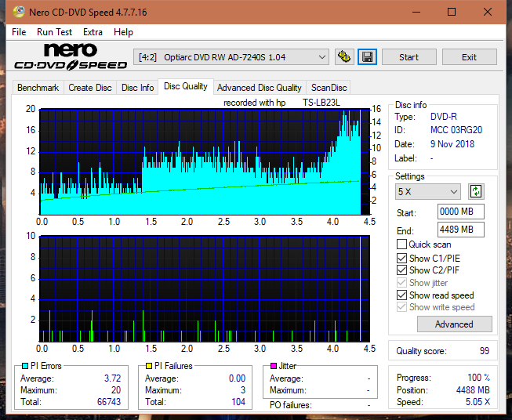Open the Help menu
Screen dimensions: 512x420
[x=123, y=32]
